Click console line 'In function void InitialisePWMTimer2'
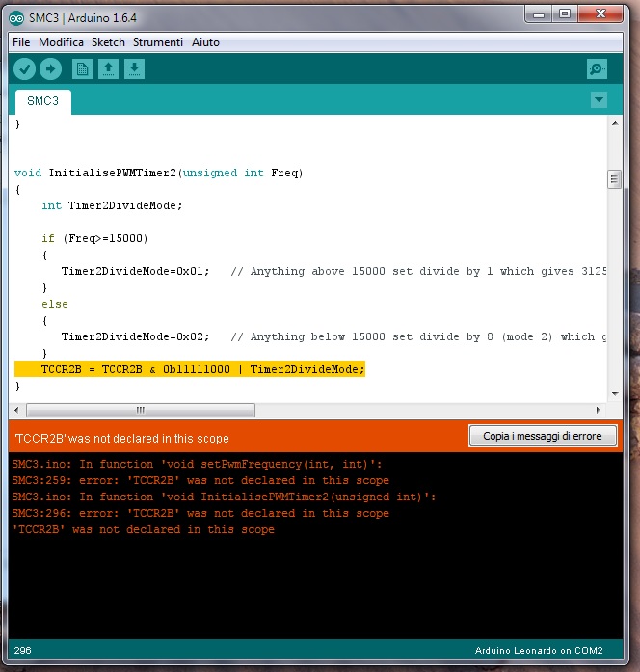This screenshot has height=672, width=640. click(x=224, y=497)
